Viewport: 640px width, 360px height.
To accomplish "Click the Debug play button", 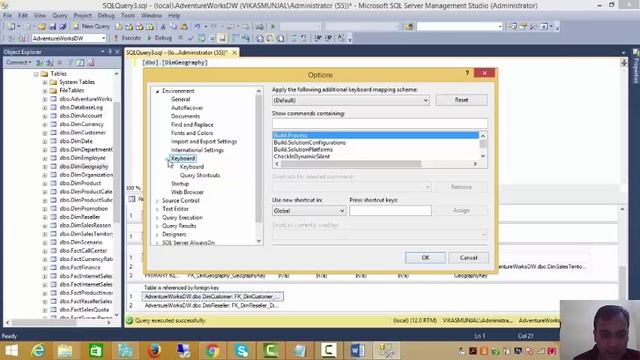I will 160,38.
